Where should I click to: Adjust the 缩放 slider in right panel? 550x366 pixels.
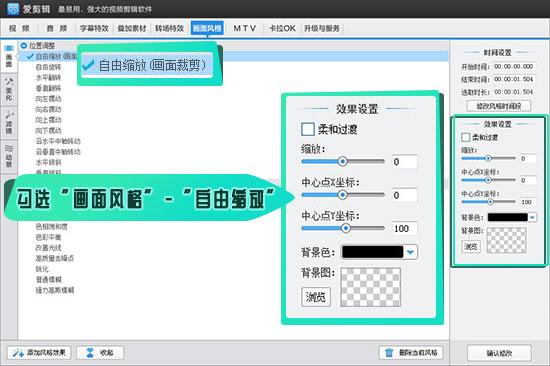click(x=488, y=158)
